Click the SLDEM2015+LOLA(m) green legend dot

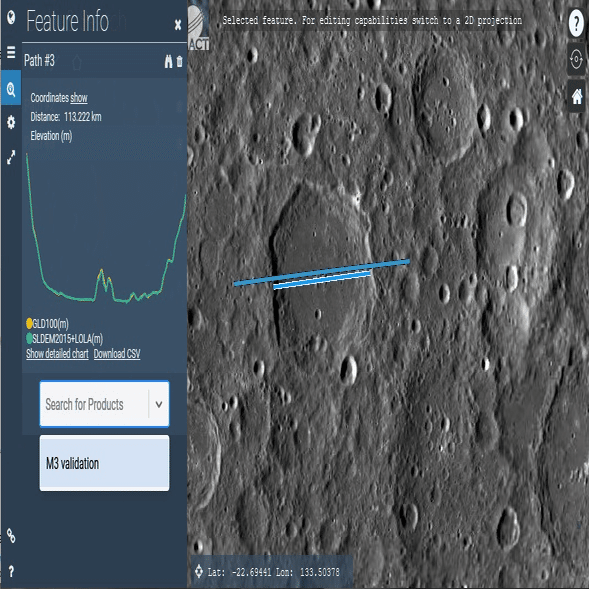click(29, 338)
